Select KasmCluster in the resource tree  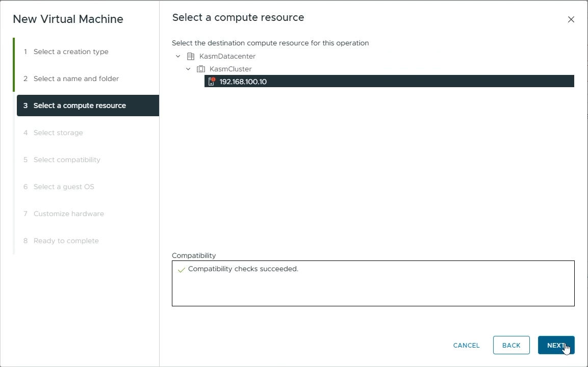tap(231, 69)
